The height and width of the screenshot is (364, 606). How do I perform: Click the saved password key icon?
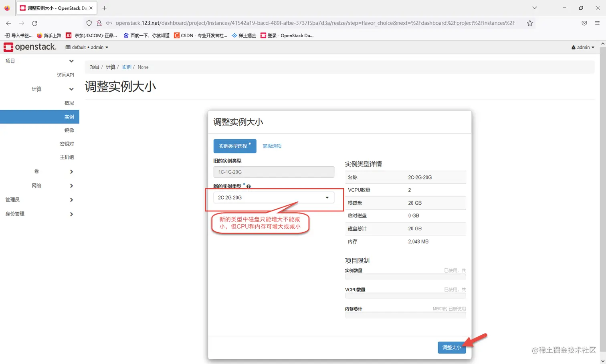(108, 23)
